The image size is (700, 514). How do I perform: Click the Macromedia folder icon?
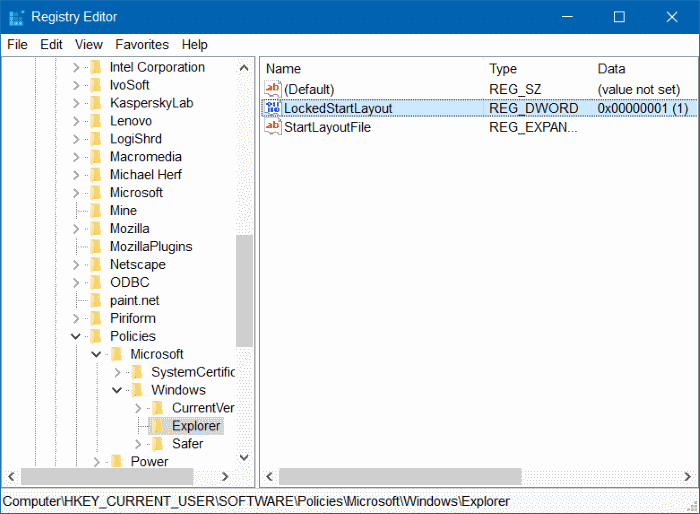click(x=96, y=157)
